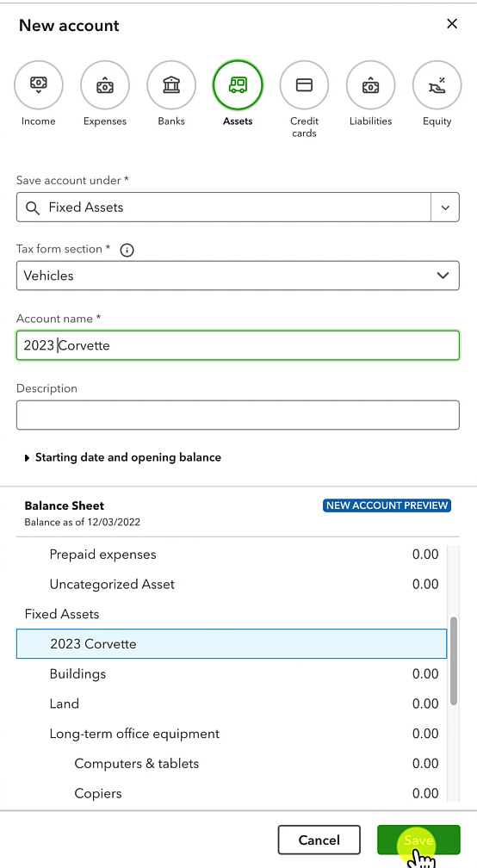This screenshot has height=868, width=477.
Task: Click the Save button
Action: (x=419, y=840)
